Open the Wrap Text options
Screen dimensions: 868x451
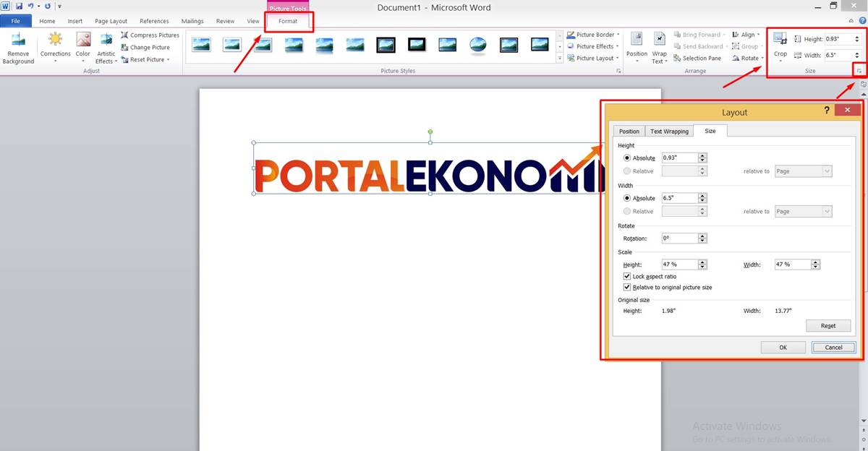(659, 48)
